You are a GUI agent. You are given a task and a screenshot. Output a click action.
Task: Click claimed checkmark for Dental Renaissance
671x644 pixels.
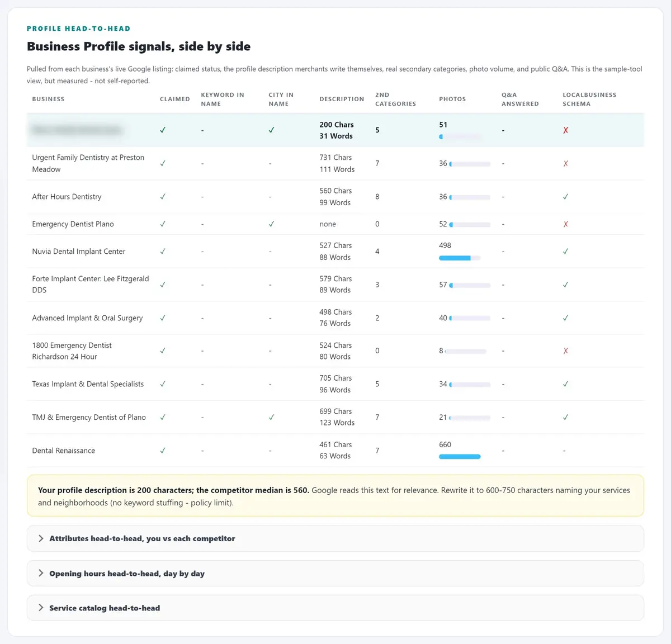pyautogui.click(x=163, y=451)
